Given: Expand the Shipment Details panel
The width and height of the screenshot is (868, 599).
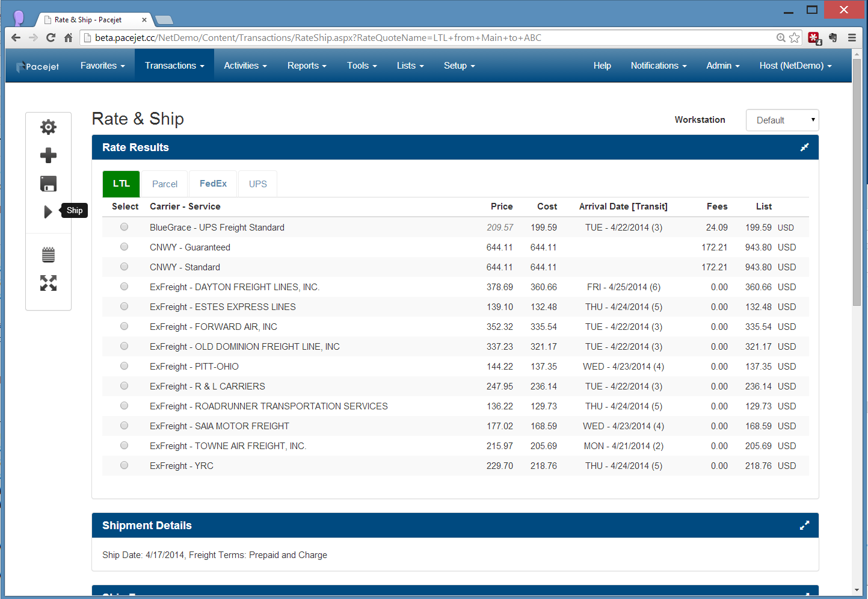Looking at the screenshot, I should click(x=804, y=526).
